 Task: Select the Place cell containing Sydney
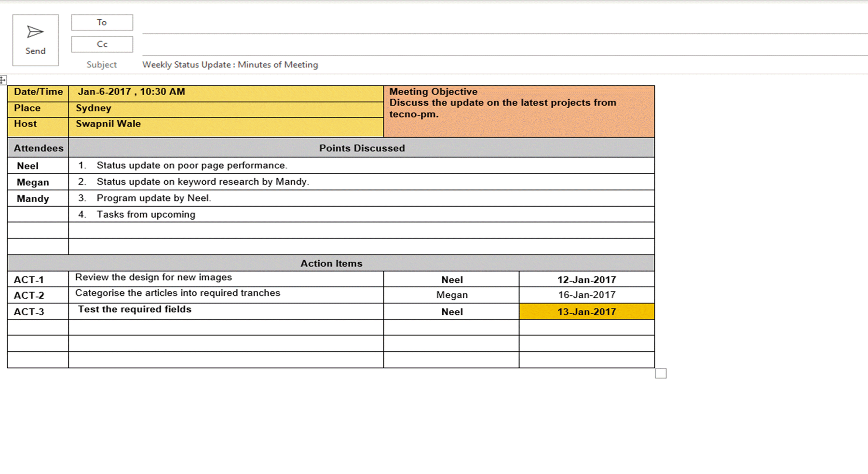click(x=93, y=108)
